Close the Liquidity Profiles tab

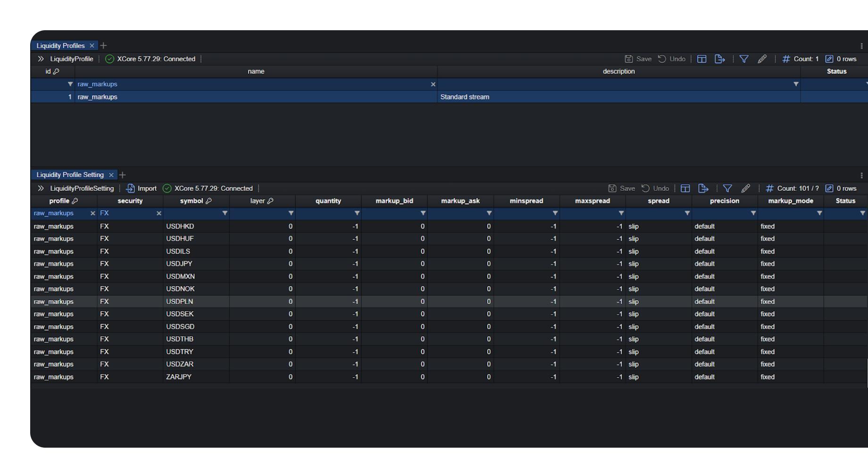pyautogui.click(x=92, y=46)
